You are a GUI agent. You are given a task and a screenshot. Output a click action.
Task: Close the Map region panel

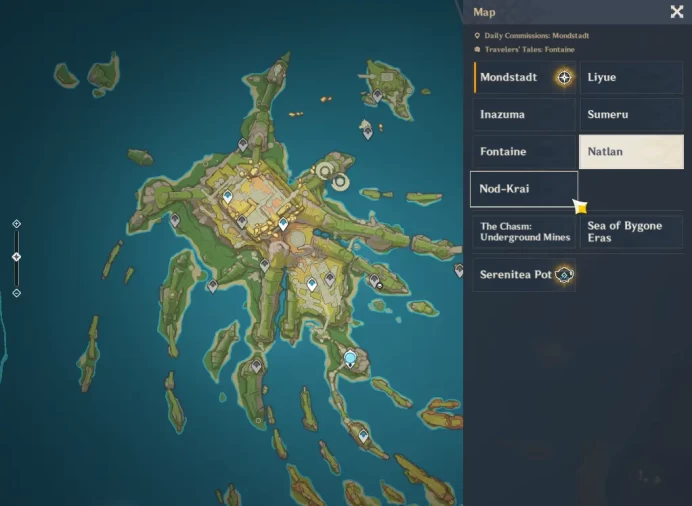(x=677, y=11)
